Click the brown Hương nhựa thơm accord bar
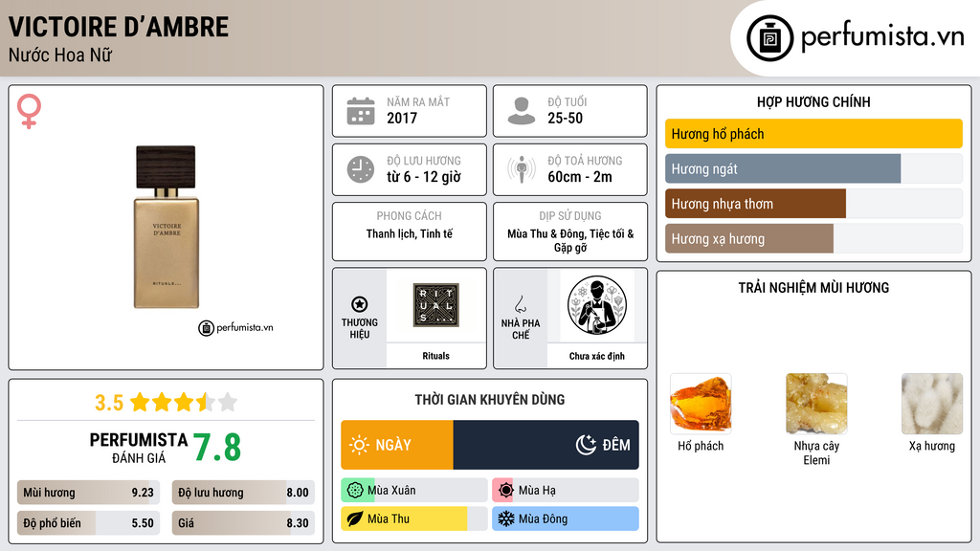980x551 pixels. coord(756,204)
